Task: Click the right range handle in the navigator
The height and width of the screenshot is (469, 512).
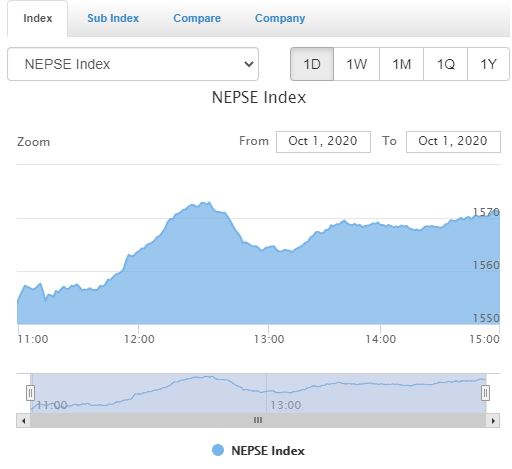Action: coord(485,393)
